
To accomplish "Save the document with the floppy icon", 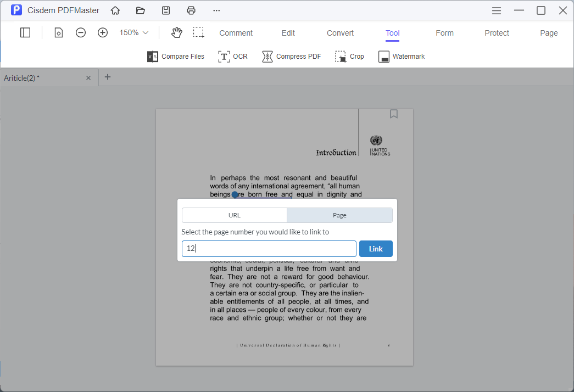I will point(166,10).
